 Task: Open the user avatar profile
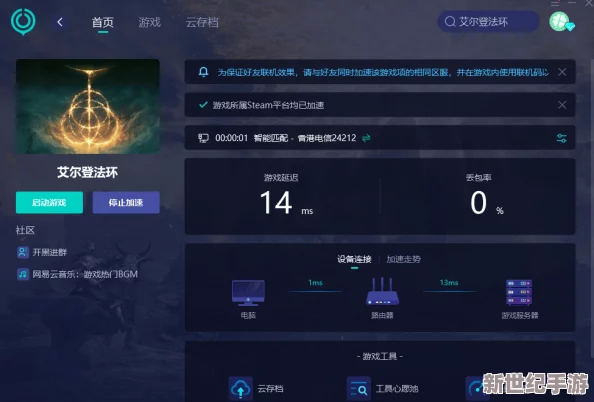[561, 22]
